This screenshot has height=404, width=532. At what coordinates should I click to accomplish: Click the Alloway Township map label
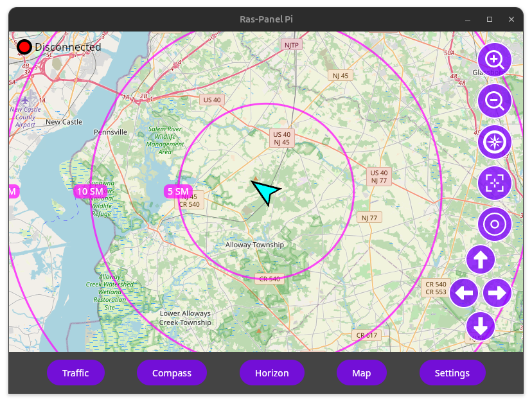(x=254, y=245)
